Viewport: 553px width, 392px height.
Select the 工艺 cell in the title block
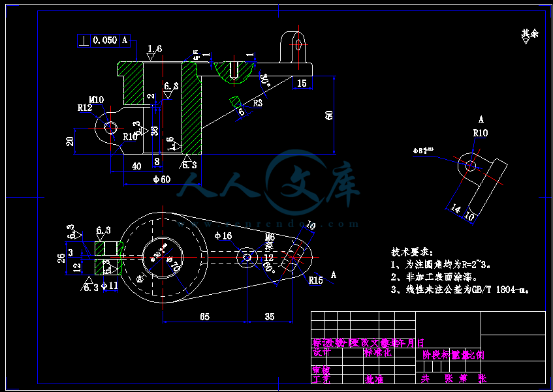[321, 379]
